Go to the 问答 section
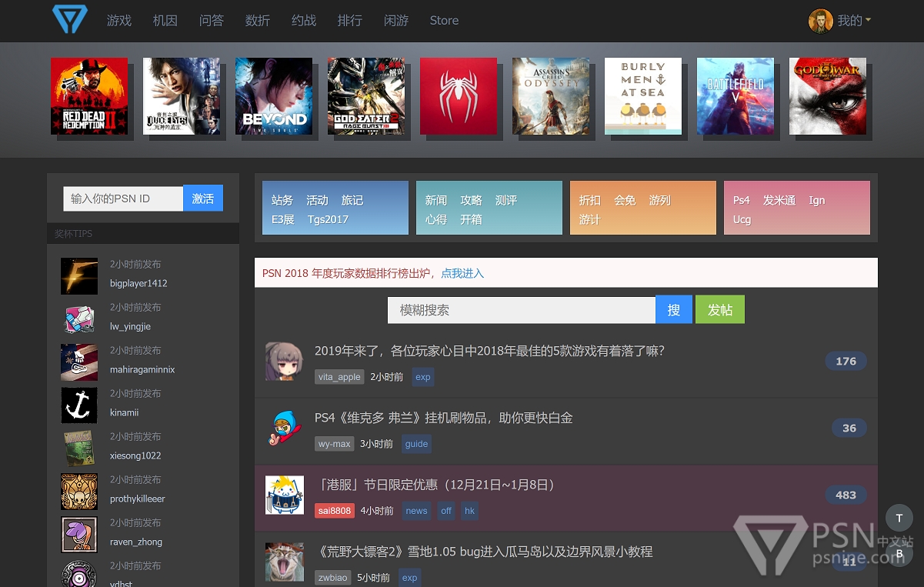 (x=212, y=21)
